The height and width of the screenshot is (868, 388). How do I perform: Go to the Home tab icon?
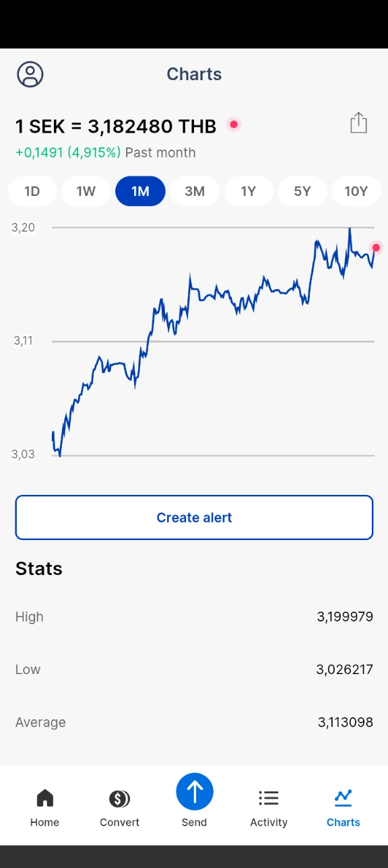(x=44, y=799)
